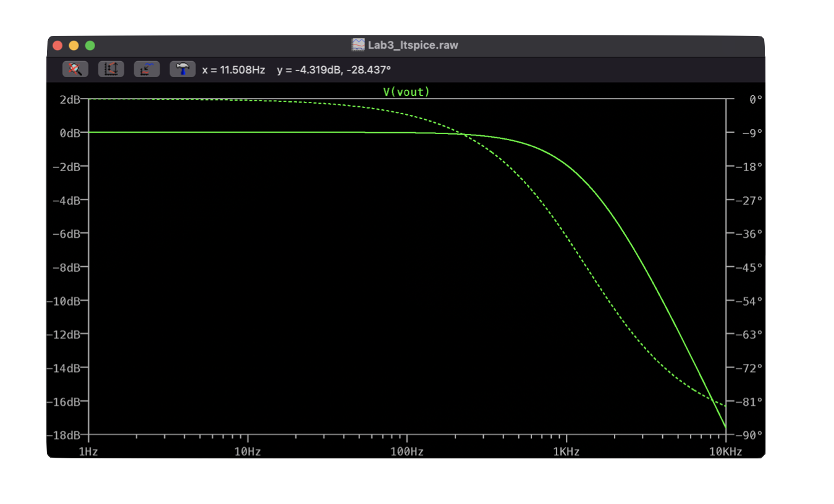
Task: Click the -2dB magnitude axis label
Action: tap(67, 167)
